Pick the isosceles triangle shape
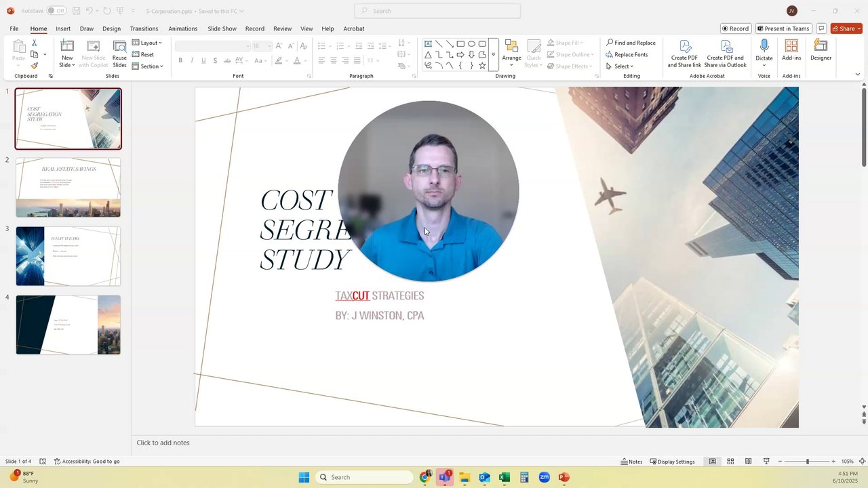The width and height of the screenshot is (868, 488). 428,54
